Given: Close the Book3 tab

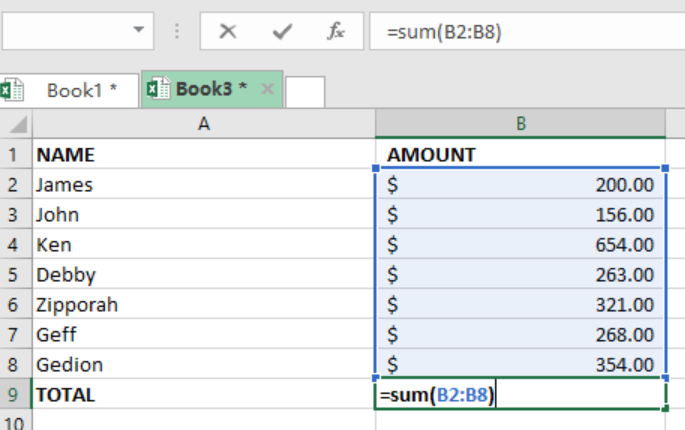Looking at the screenshot, I should coord(267,89).
